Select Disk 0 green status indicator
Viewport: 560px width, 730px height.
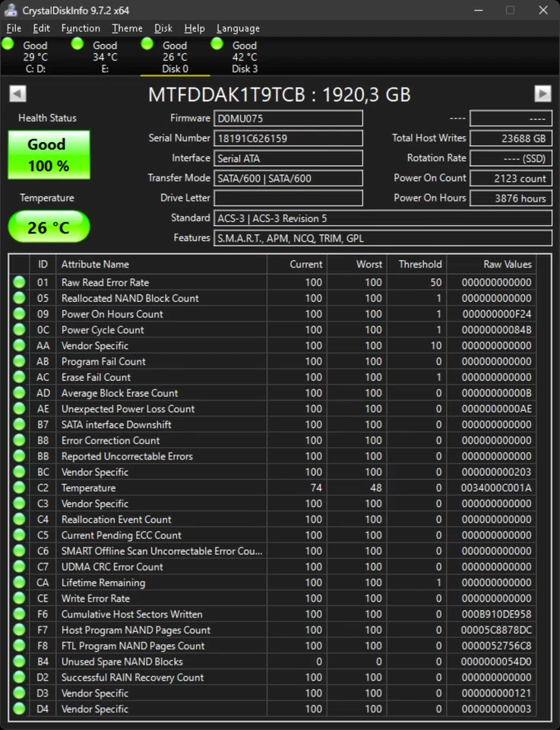[x=147, y=44]
